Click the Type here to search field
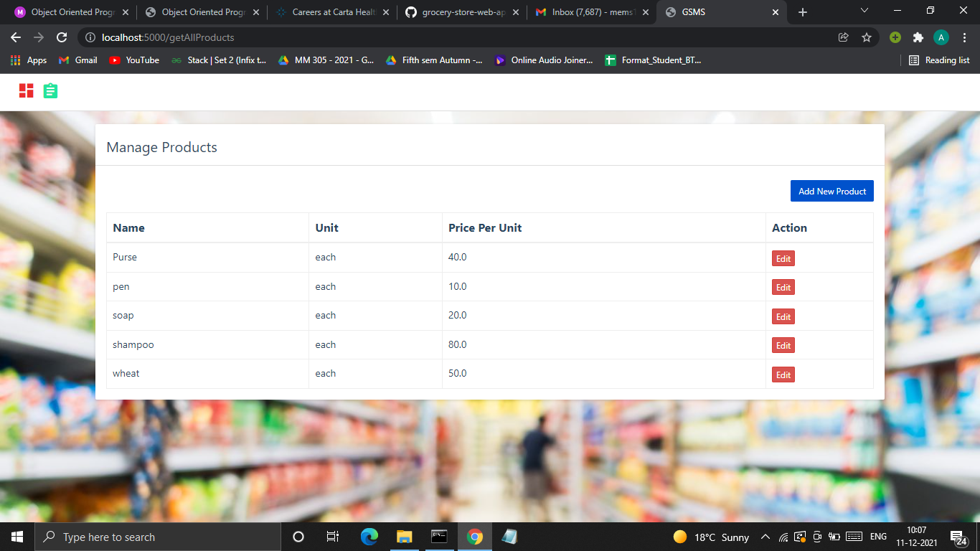Screen dimensions: 980x551 click(x=143, y=536)
